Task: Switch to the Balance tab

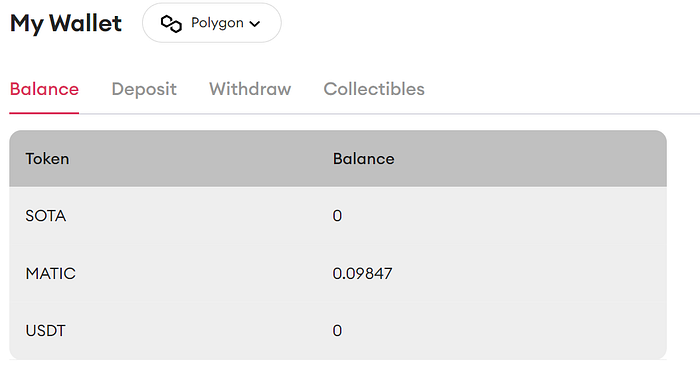Action: point(44,89)
